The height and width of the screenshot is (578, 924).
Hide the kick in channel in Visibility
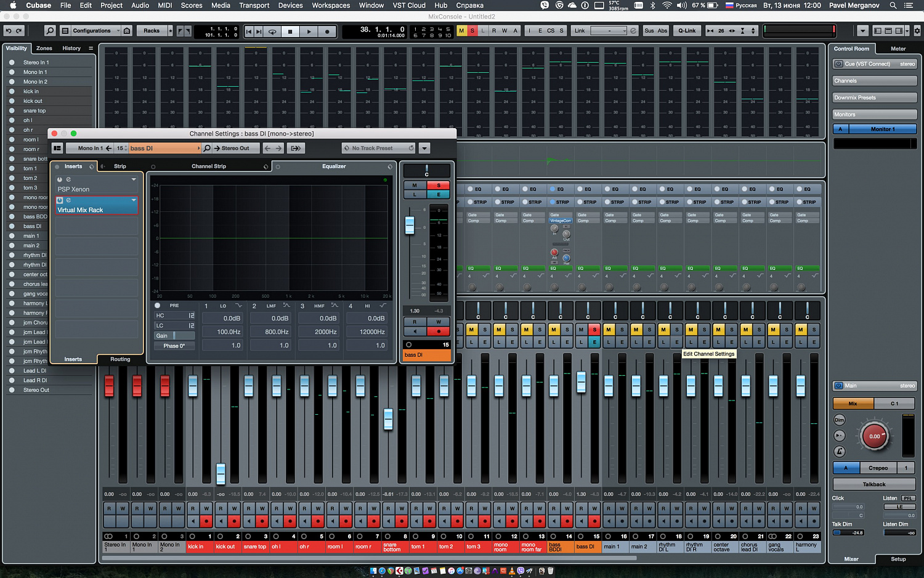click(11, 91)
